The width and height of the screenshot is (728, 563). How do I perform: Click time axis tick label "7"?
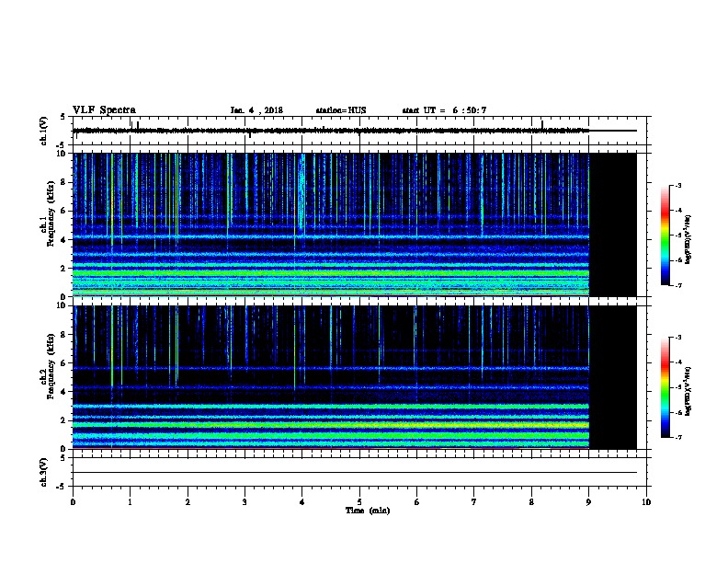pyautogui.click(x=474, y=501)
